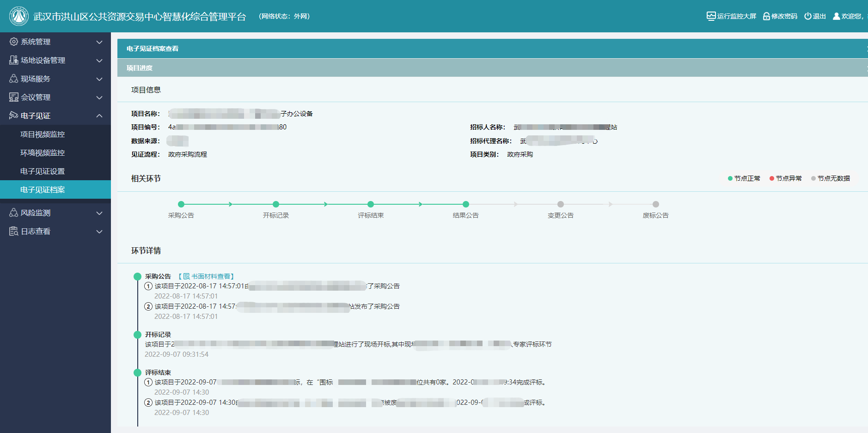Image resolution: width=868 pixels, height=433 pixels.
Task: Click the 修改密码 lock icon
Action: pos(766,16)
